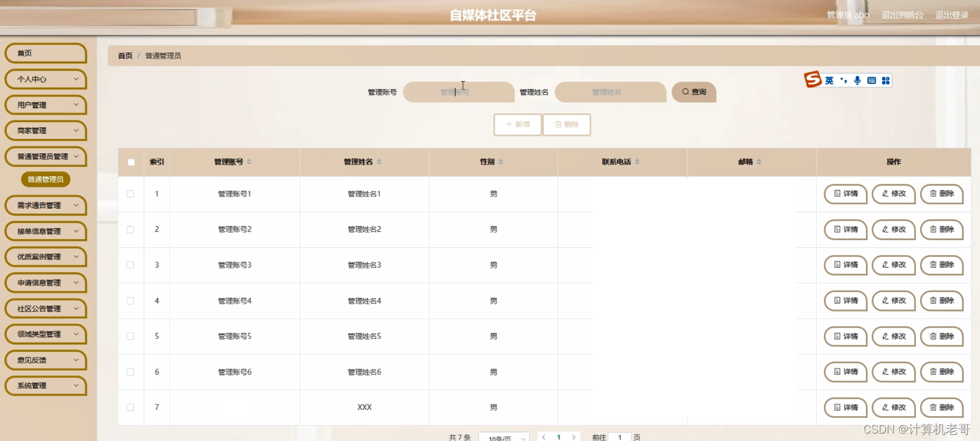Click the 新增 add button
Screen dimensions: 980x441
pos(517,125)
